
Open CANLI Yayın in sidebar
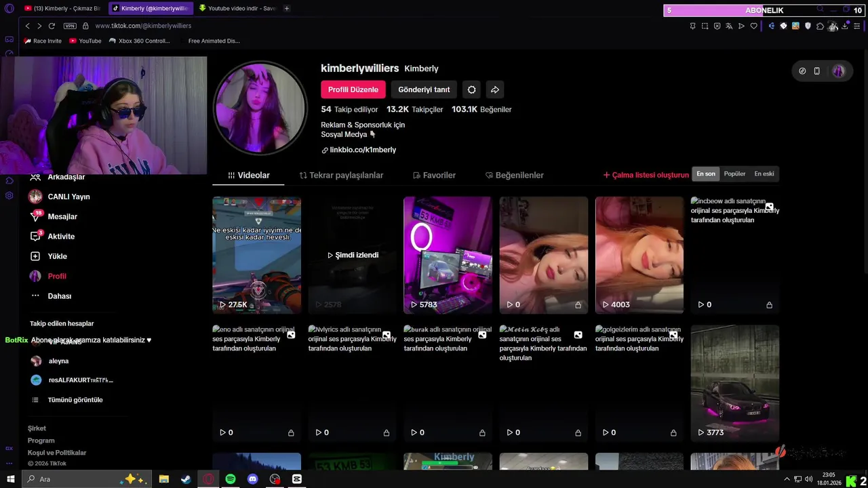pos(60,197)
